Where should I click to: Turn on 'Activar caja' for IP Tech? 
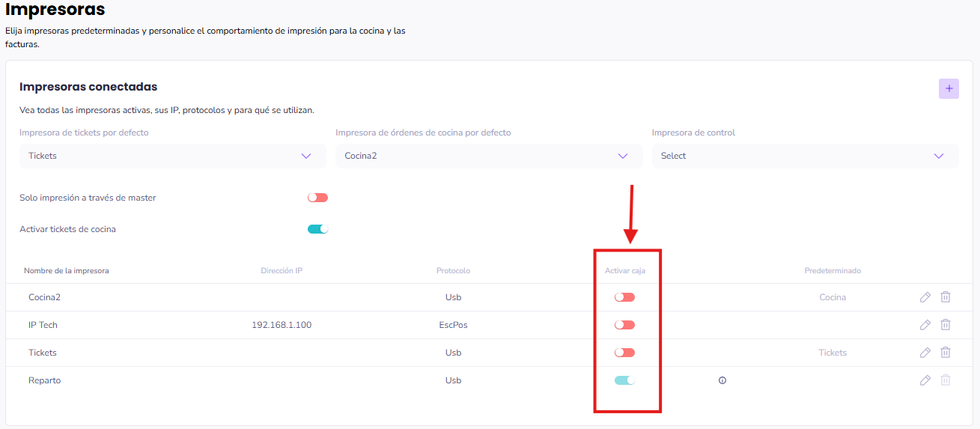(624, 325)
